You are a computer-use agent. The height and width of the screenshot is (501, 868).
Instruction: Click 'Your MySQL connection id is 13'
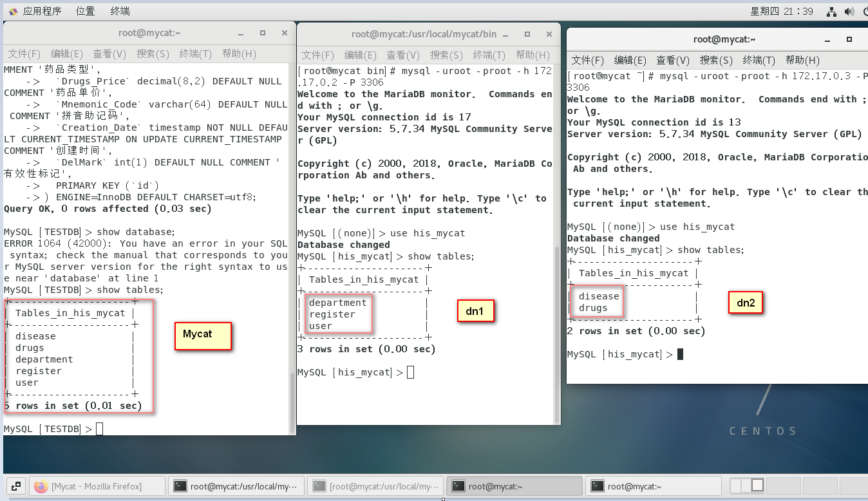pyautogui.click(x=654, y=122)
